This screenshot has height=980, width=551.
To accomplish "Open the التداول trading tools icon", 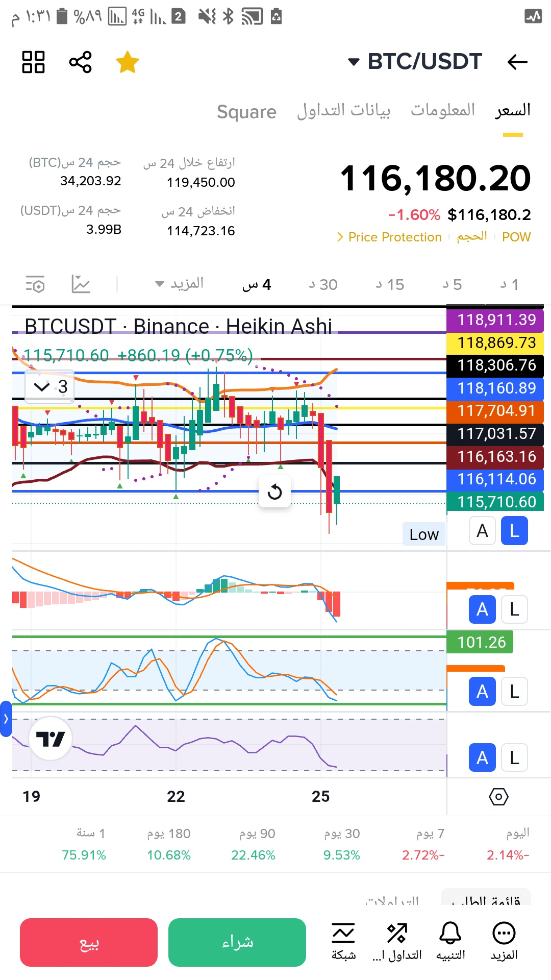I will click(x=397, y=942).
